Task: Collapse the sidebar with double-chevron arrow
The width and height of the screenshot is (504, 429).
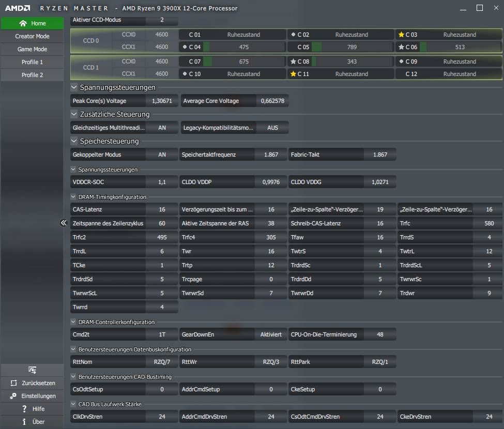Action: click(64, 223)
